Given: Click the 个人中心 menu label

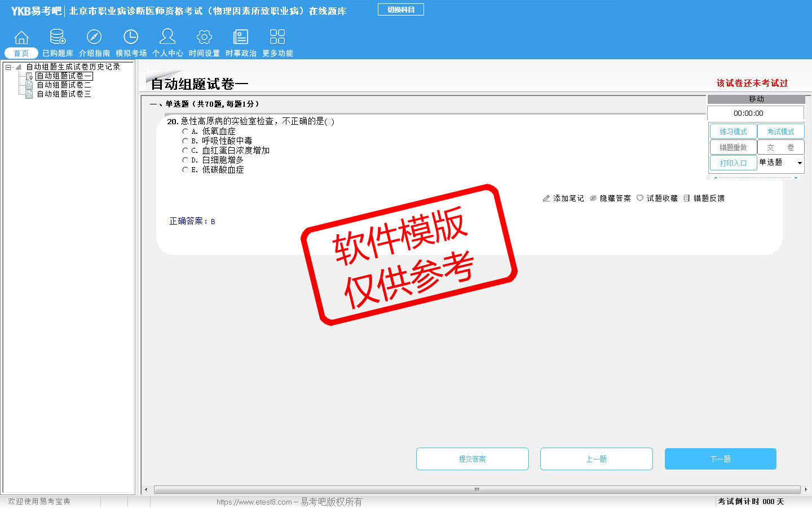Looking at the screenshot, I should click(167, 53).
